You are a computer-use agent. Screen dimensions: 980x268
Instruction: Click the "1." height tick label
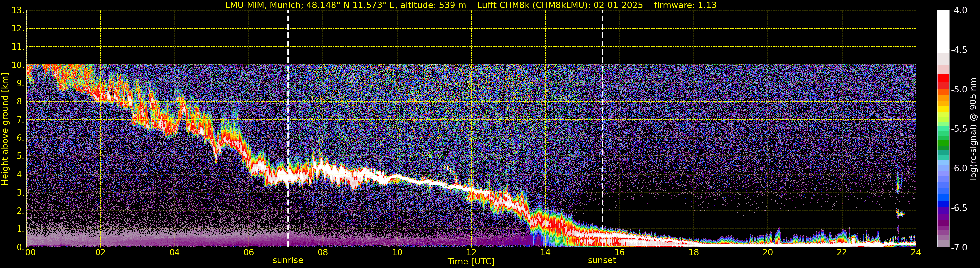point(20,229)
